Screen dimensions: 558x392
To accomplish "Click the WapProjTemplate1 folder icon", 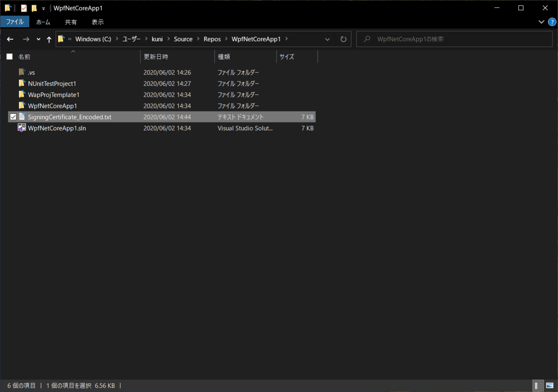I will tap(21, 94).
